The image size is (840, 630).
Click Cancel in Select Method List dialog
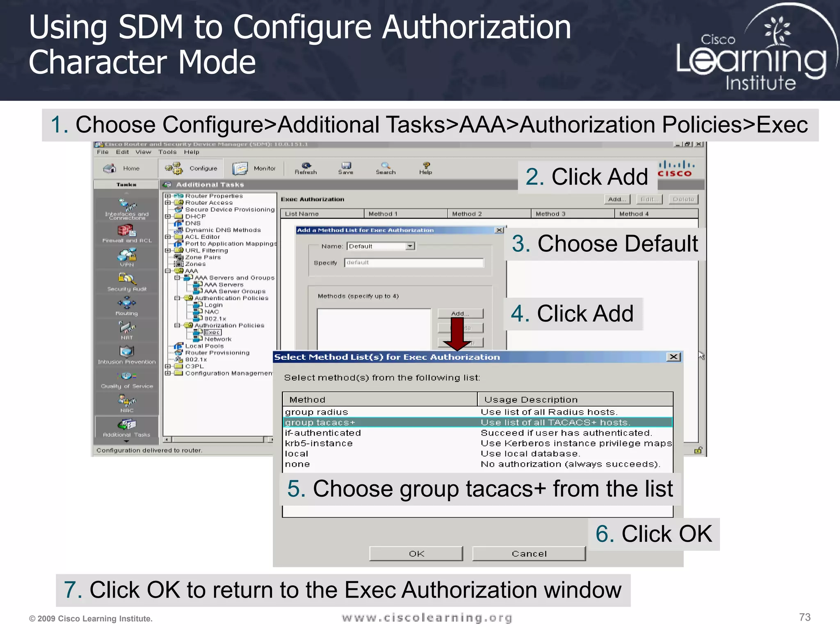coord(529,554)
